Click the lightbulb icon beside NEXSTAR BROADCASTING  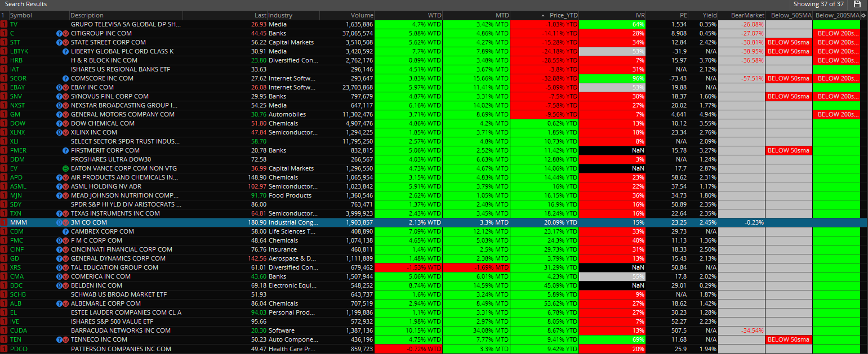(60, 105)
